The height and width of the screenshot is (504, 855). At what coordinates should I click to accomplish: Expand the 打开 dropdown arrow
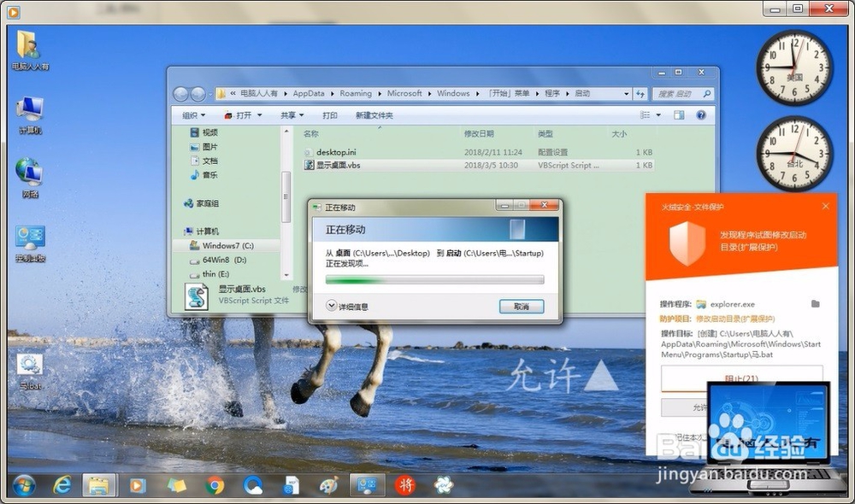(260, 115)
